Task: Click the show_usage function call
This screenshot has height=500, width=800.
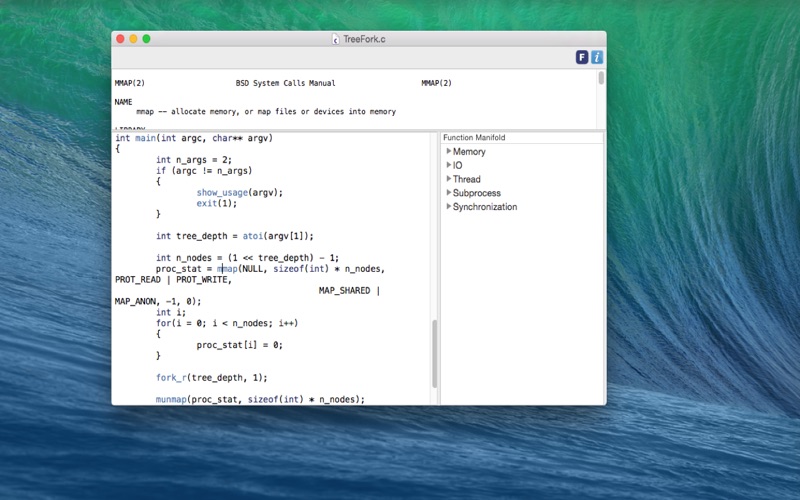Action: (222, 192)
